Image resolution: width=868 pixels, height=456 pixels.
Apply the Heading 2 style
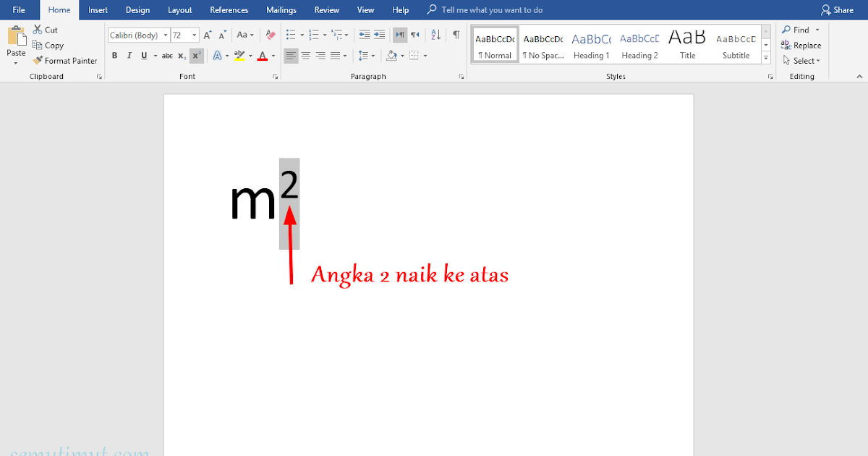coord(639,46)
